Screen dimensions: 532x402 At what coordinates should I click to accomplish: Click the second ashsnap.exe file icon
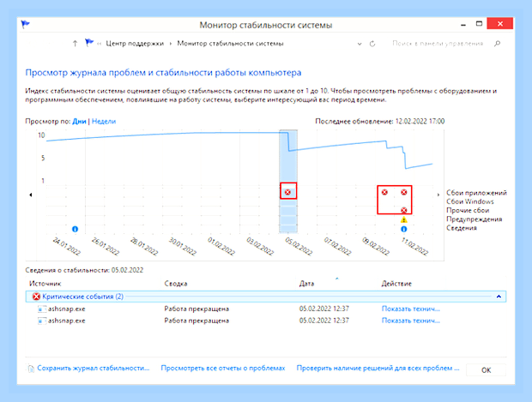pos(42,321)
